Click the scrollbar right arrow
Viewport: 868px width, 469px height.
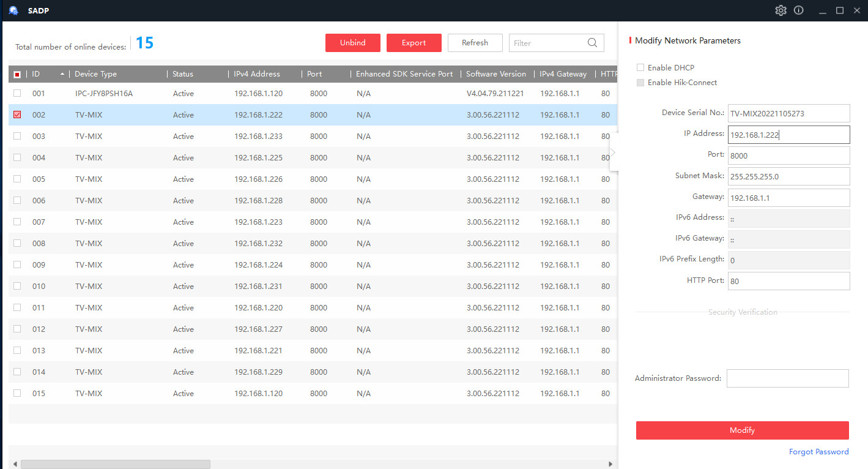coord(610,464)
